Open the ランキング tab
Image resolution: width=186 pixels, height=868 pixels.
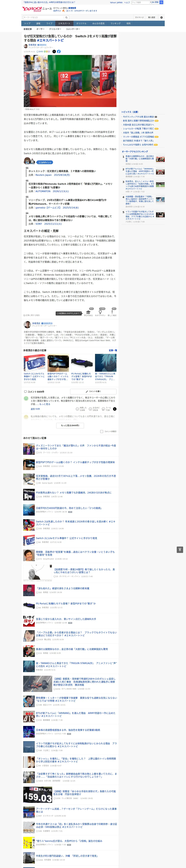(115, 23)
